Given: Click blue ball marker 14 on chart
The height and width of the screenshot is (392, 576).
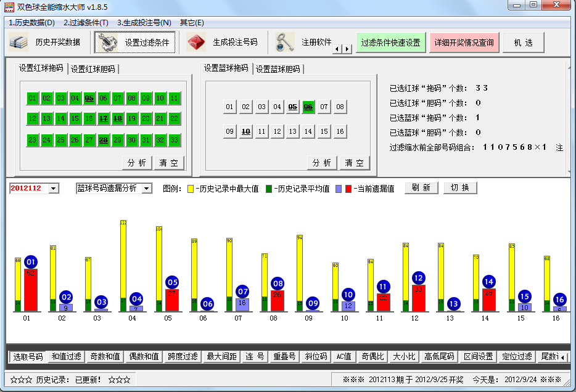Looking at the screenshot, I should (488, 282).
